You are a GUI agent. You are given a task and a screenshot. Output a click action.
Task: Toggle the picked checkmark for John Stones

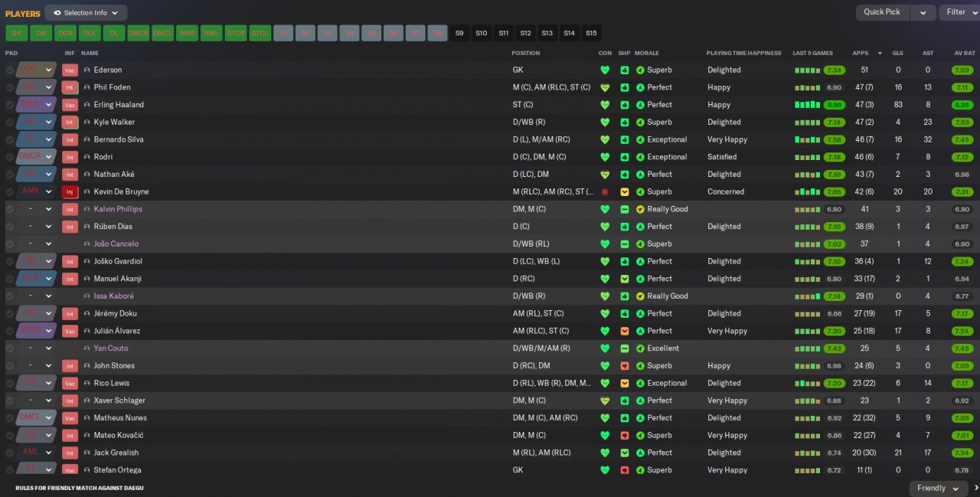tap(9, 366)
